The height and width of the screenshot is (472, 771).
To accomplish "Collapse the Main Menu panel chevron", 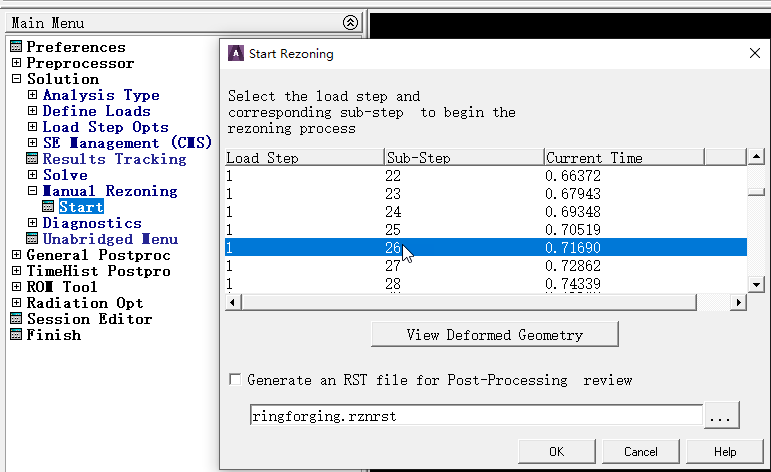I will pos(350,23).
